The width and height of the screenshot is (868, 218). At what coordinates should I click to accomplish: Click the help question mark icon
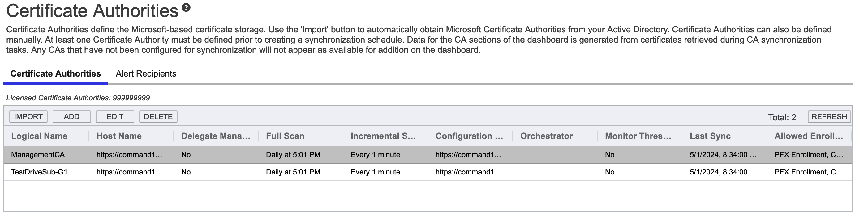[186, 8]
